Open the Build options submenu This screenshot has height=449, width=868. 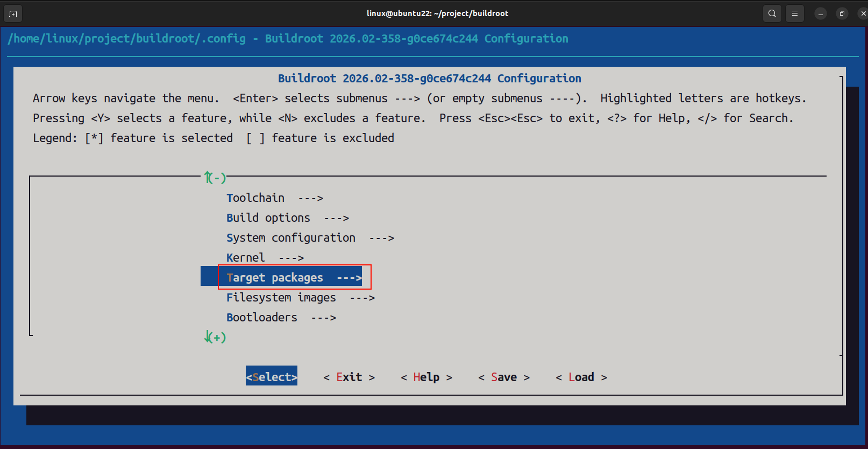(288, 218)
